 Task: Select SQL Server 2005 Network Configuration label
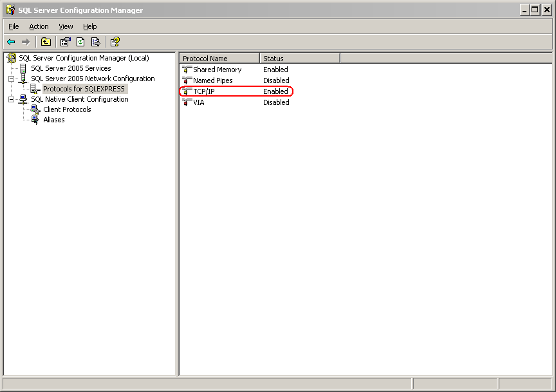(x=93, y=79)
